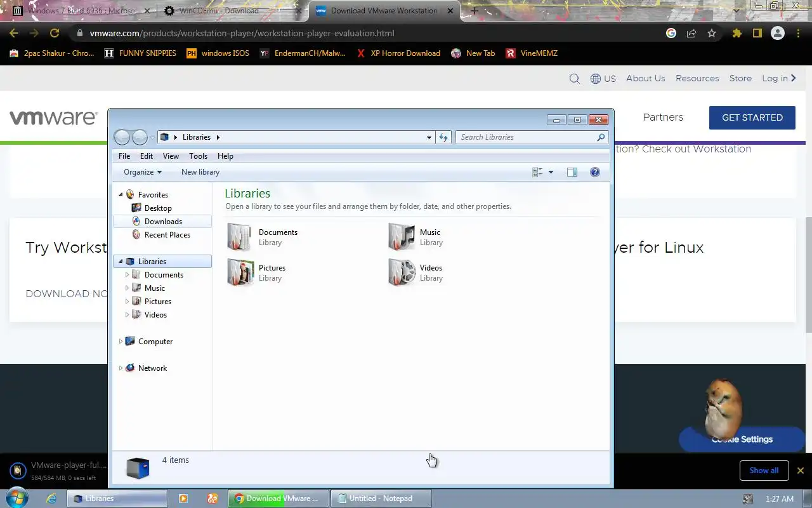Switch to Untitled - Notepad taskbar button

pos(381,498)
